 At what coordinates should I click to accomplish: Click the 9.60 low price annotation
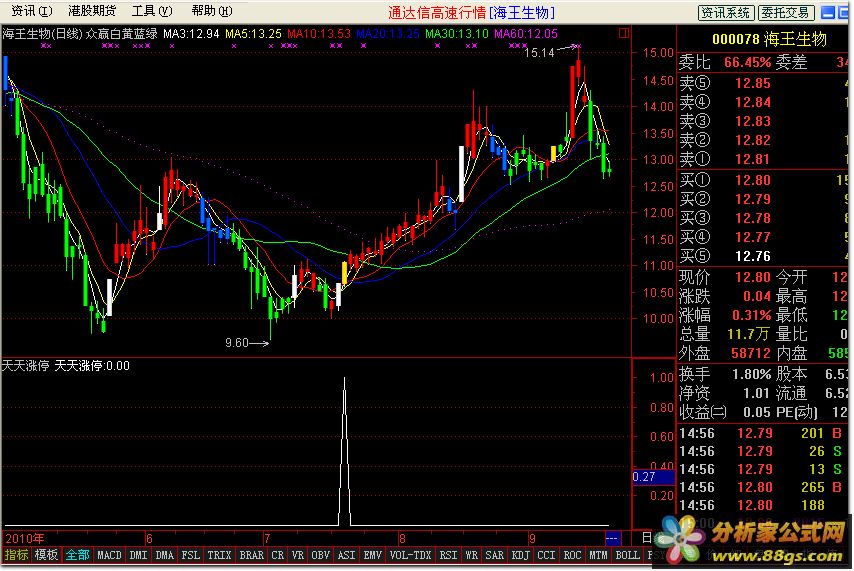(x=237, y=343)
